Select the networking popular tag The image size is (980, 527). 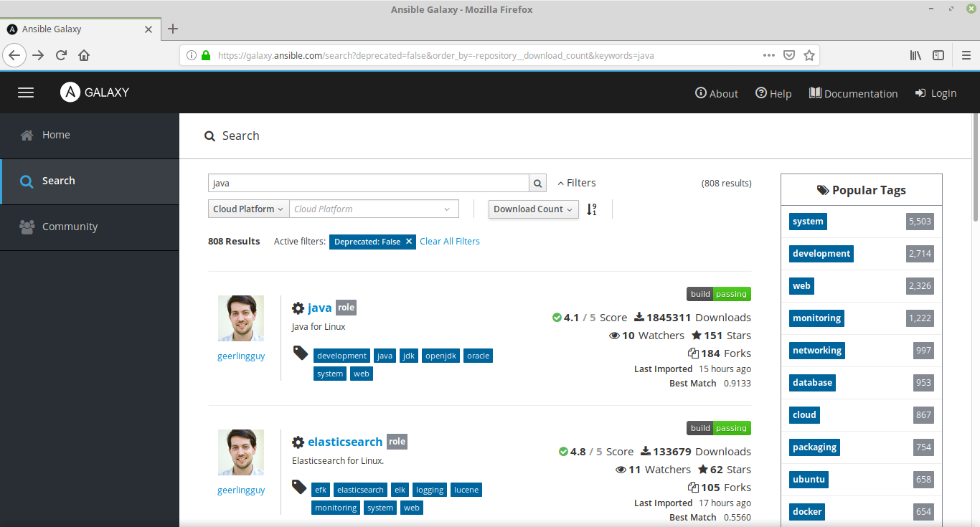817,351
